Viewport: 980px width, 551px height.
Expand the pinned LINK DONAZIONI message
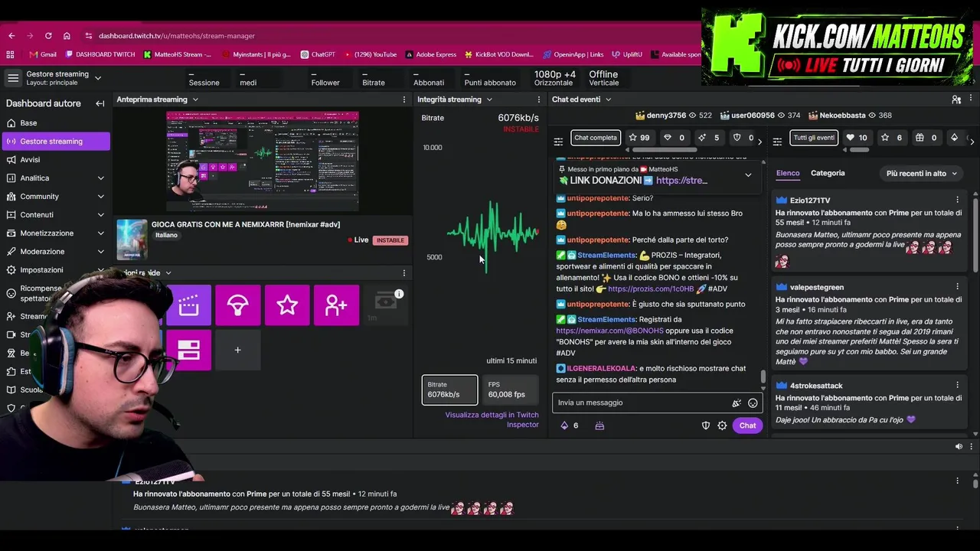click(x=748, y=174)
